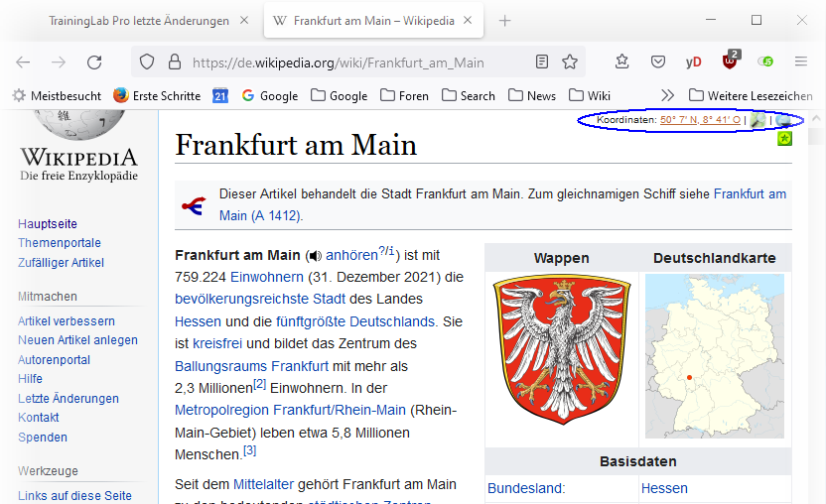Open the Meistbesucht bookmarks gear entry
Screen dimensions: 826x504
[57, 96]
